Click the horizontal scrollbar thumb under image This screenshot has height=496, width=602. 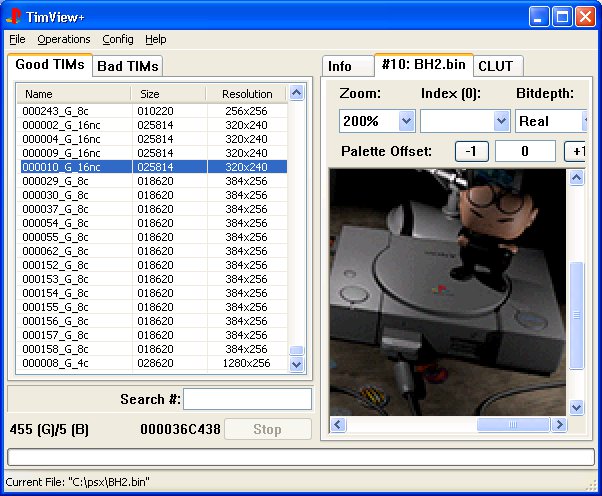pyautogui.click(x=513, y=425)
